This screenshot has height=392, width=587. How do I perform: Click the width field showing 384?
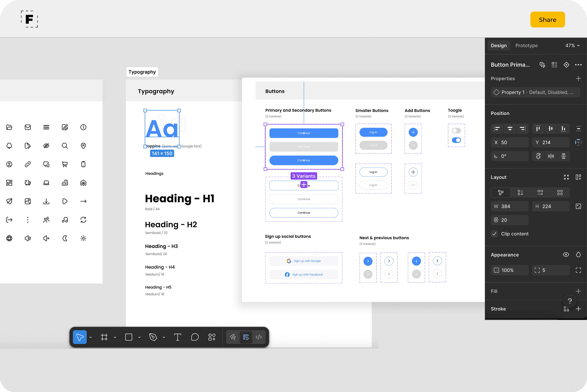point(510,206)
